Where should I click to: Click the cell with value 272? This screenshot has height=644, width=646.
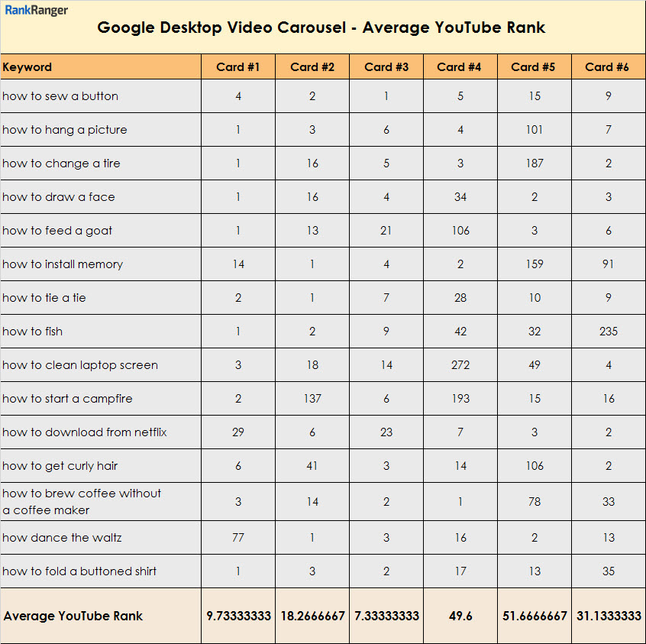click(x=460, y=365)
